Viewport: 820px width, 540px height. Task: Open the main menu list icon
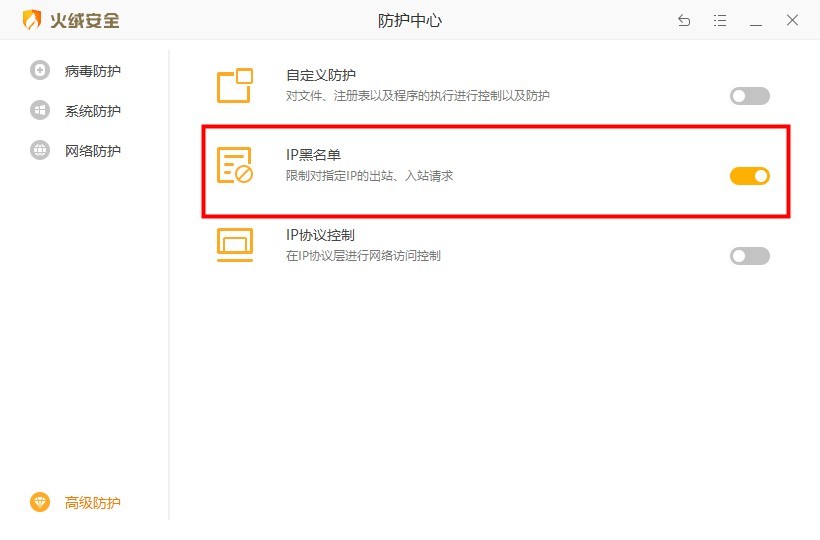pyautogui.click(x=720, y=20)
